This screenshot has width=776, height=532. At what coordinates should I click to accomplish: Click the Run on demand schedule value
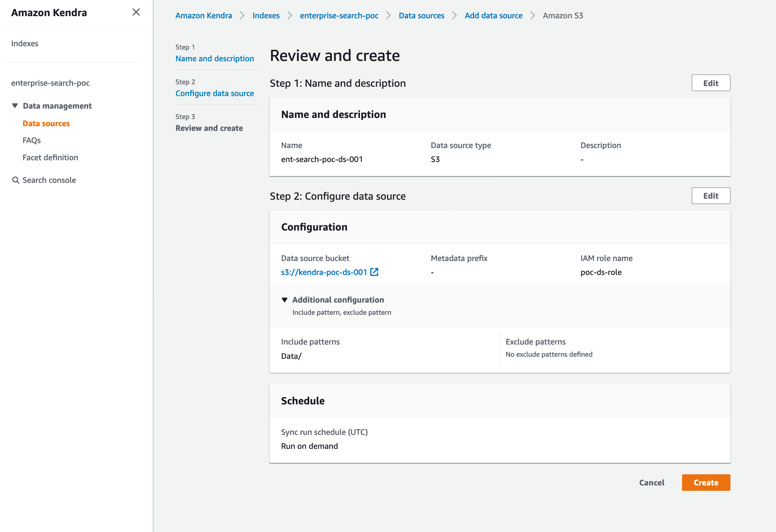[x=309, y=446]
